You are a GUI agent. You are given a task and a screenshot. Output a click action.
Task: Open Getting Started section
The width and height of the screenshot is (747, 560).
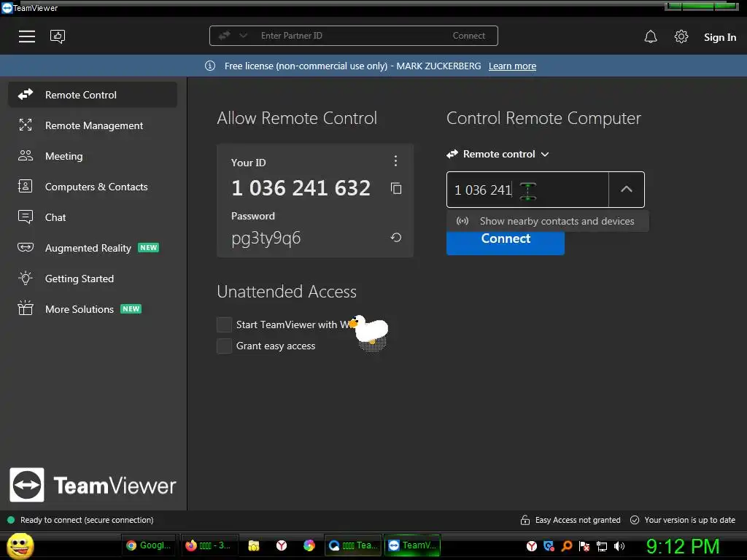click(x=93, y=279)
